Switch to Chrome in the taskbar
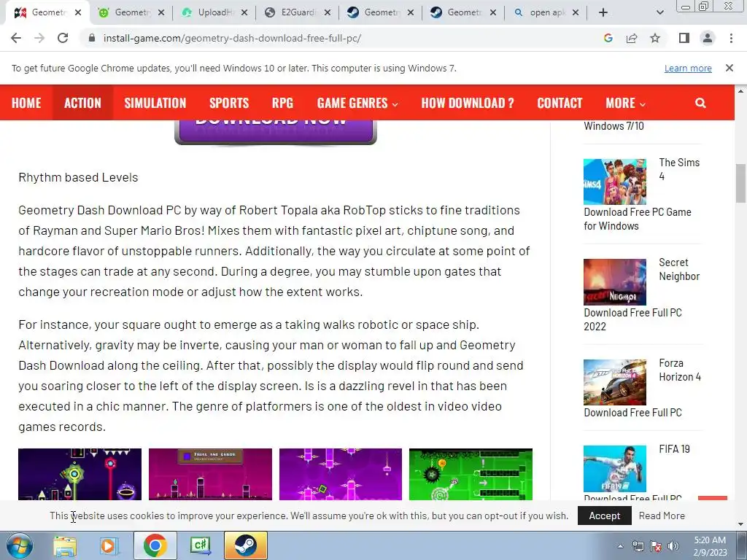The width and height of the screenshot is (747, 560). tap(155, 545)
